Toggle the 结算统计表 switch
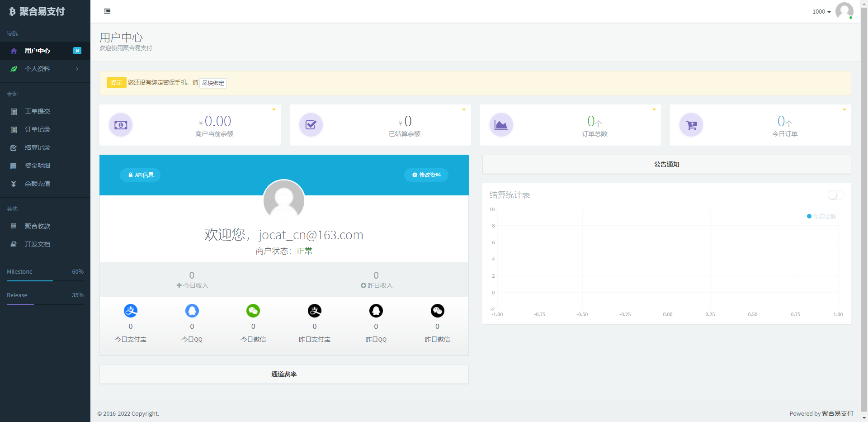This screenshot has height=422, width=868. pos(836,195)
